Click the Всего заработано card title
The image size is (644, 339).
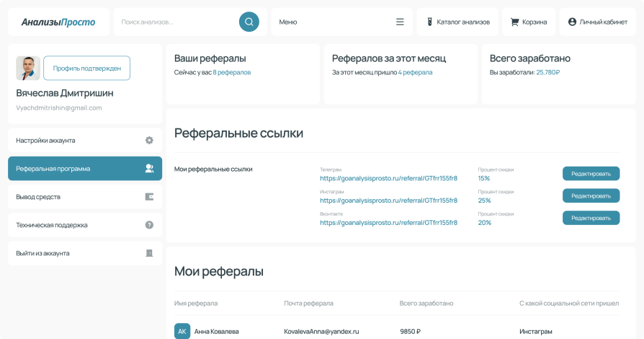529,58
